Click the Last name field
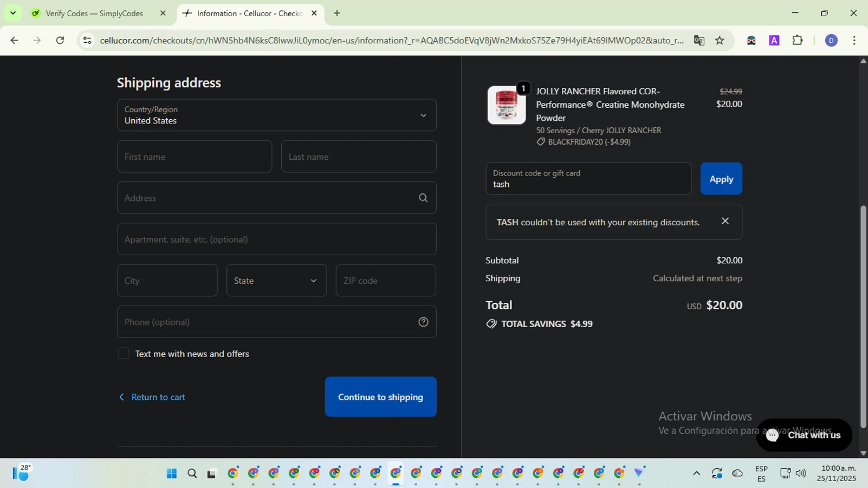 (x=359, y=156)
